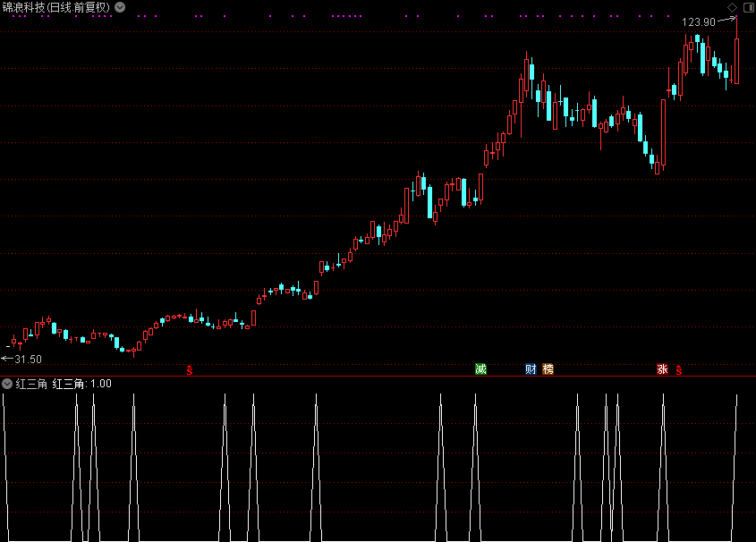Open the blue 财 event marker
756x542 pixels.
click(531, 369)
